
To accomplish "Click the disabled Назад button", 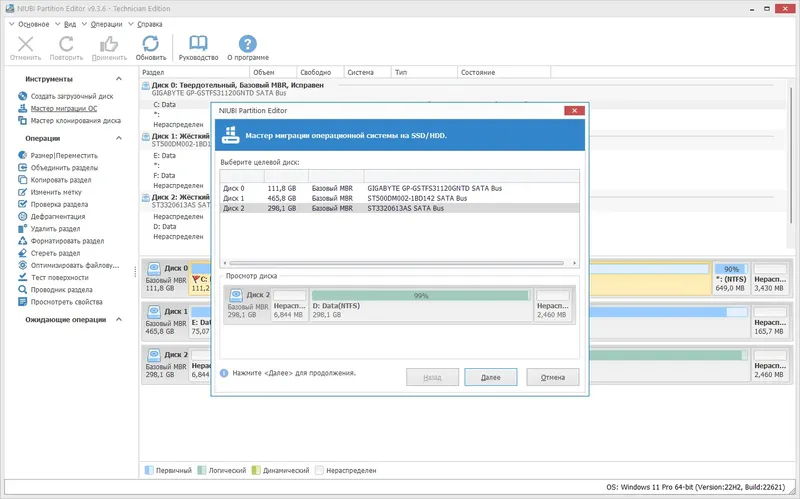I will (432, 377).
